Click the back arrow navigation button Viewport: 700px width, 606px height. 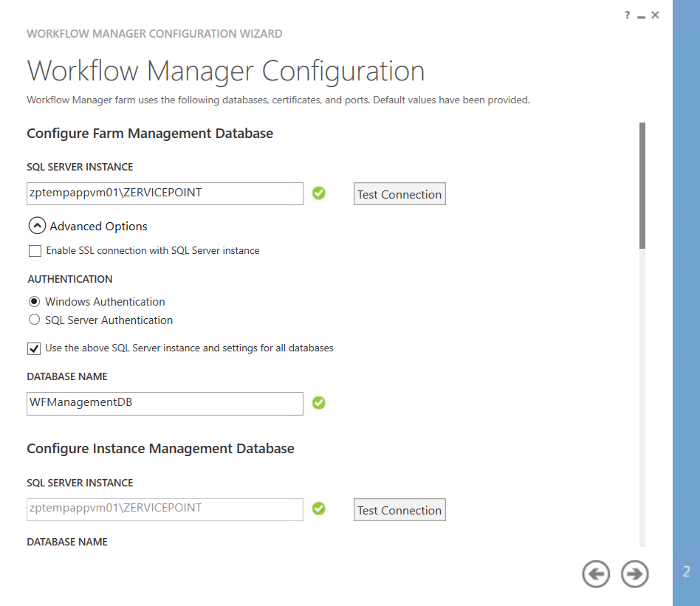(x=596, y=574)
